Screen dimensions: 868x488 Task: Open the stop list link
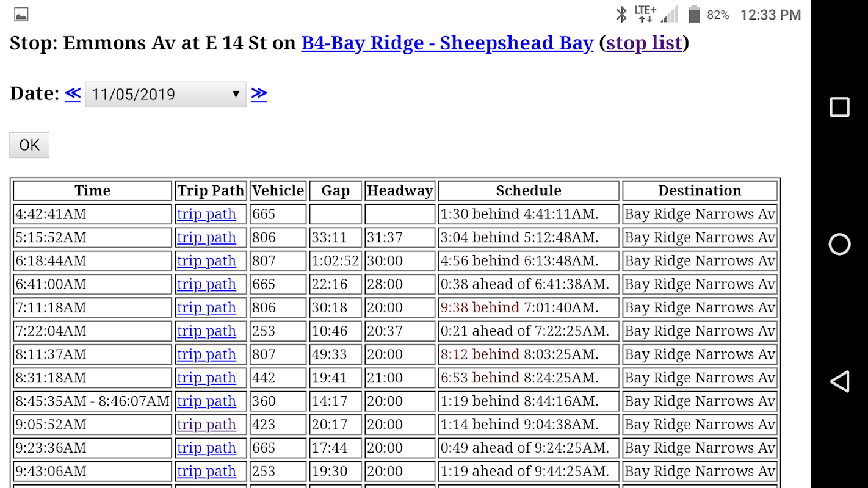pyautogui.click(x=644, y=43)
